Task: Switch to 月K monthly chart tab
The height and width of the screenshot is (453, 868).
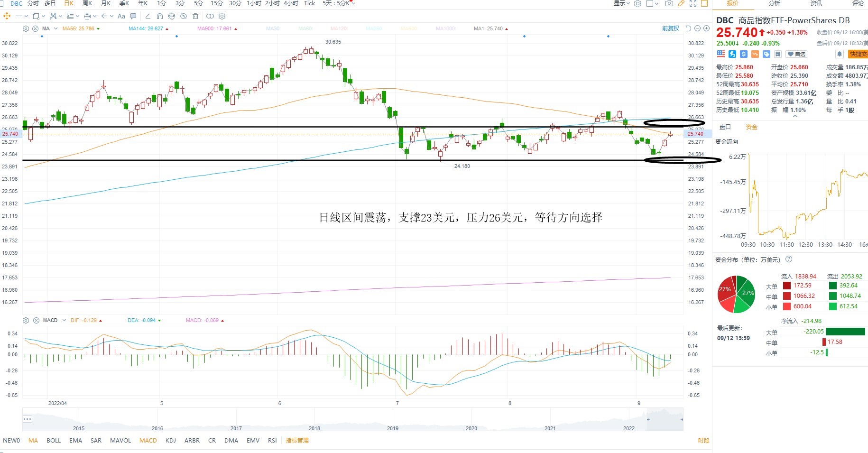Action: 106,3
